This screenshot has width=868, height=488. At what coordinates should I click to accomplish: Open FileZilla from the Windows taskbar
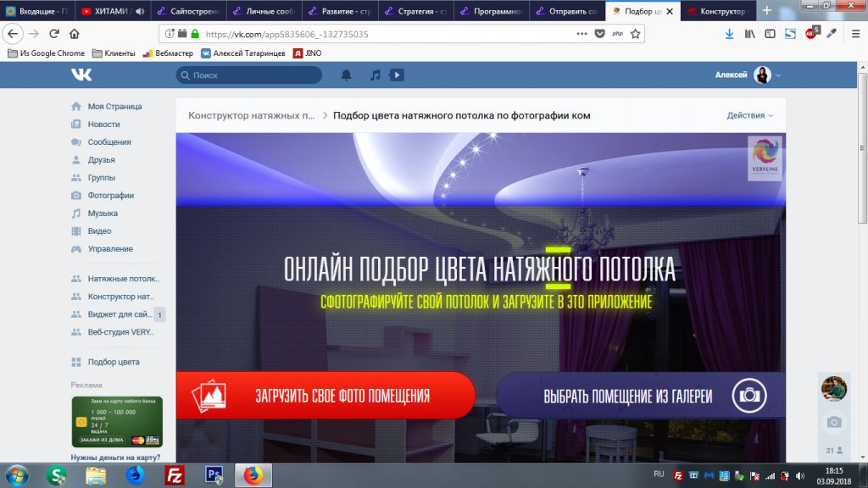[x=175, y=474]
